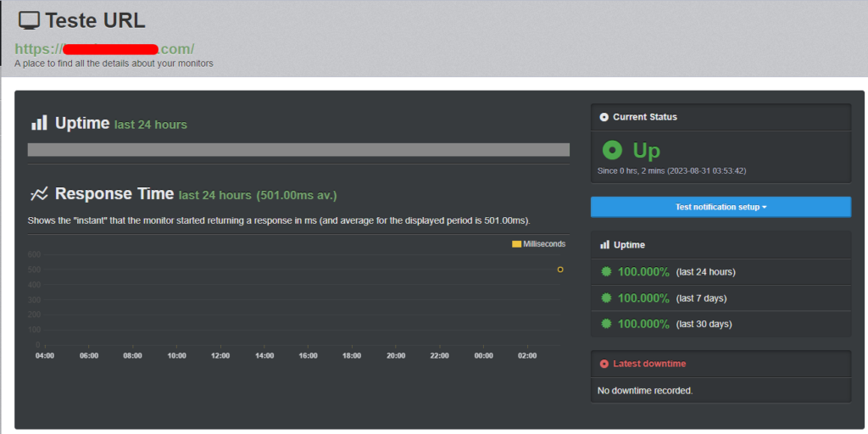Click the bar chart icon beside Uptime heading

pos(39,123)
